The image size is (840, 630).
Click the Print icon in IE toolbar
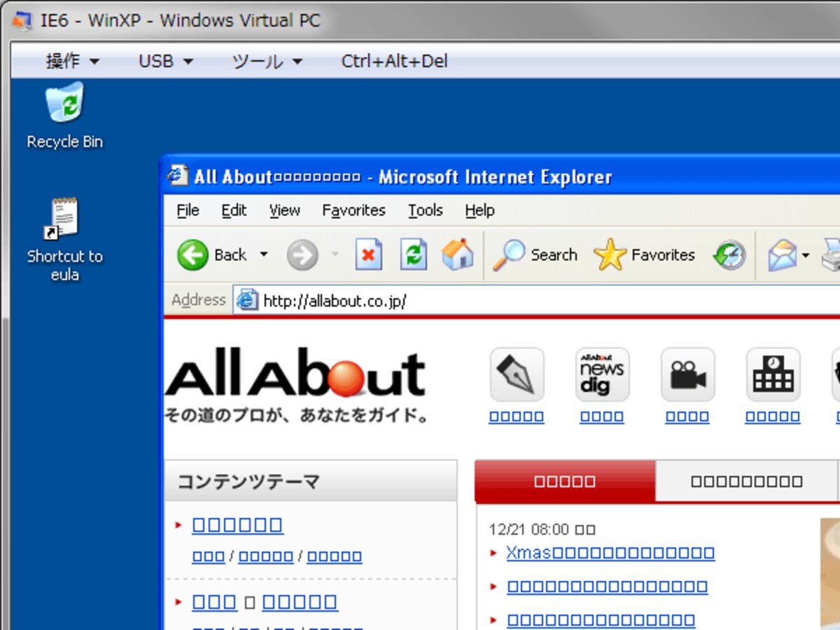(x=831, y=255)
